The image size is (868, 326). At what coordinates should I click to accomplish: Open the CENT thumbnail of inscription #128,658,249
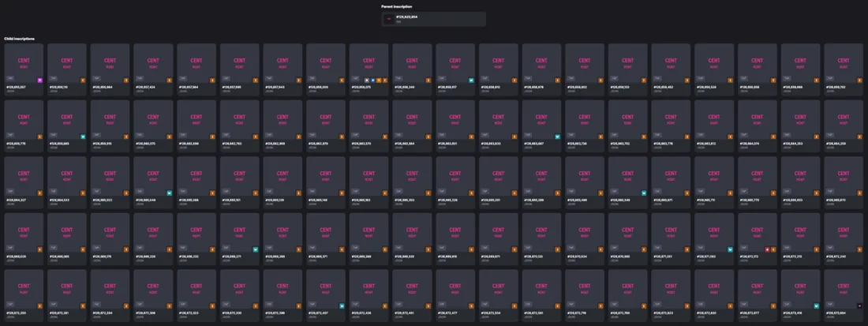[412, 64]
